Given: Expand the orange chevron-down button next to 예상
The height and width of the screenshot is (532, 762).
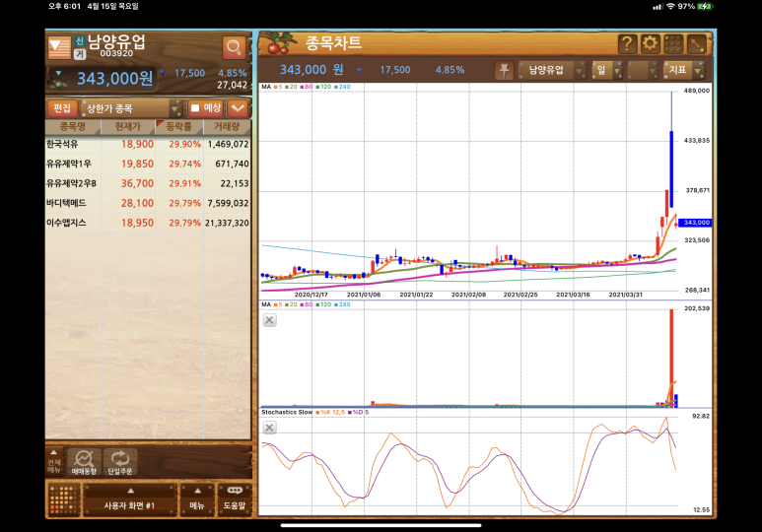Looking at the screenshot, I should pyautogui.click(x=238, y=107).
